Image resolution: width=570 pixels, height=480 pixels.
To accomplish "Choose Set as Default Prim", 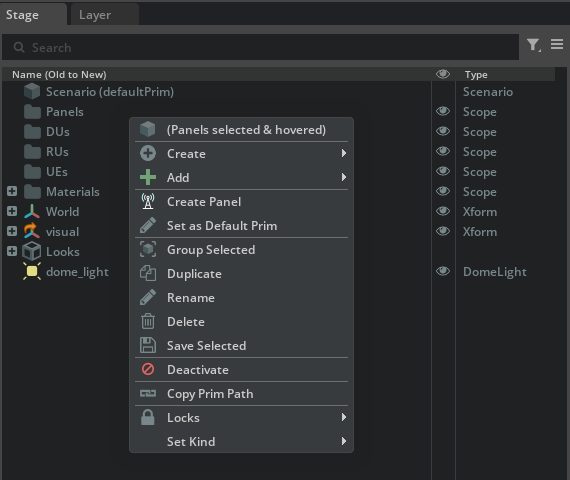I will click(241, 226).
